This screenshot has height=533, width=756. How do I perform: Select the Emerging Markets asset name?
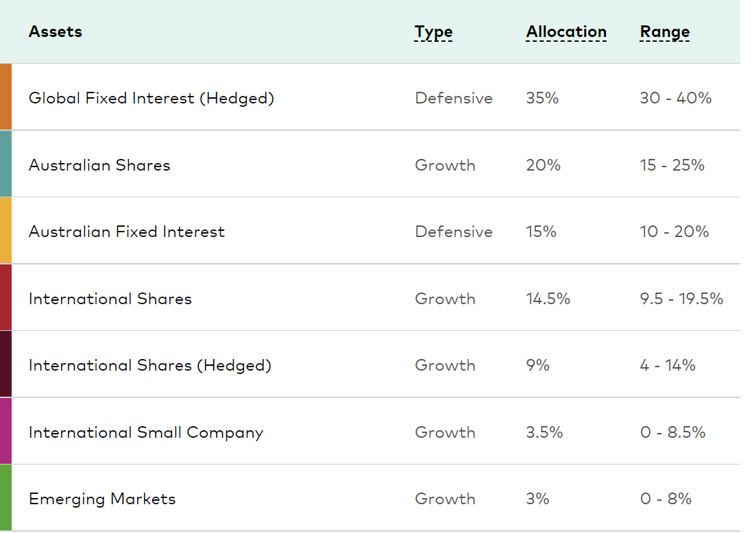pos(102,499)
